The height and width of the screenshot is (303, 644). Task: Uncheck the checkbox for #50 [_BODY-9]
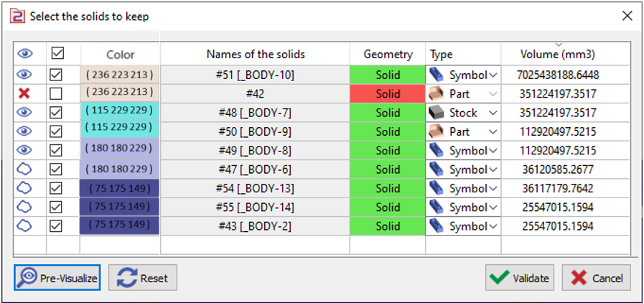(55, 131)
